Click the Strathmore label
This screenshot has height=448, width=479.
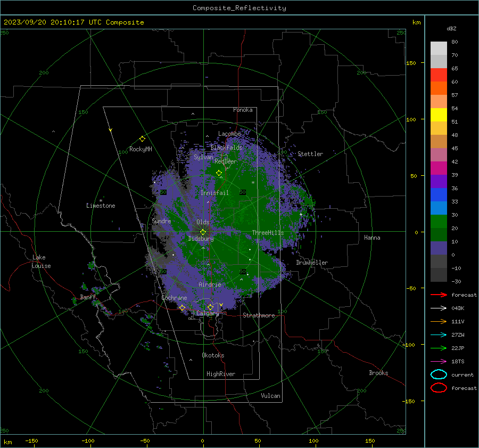click(259, 315)
